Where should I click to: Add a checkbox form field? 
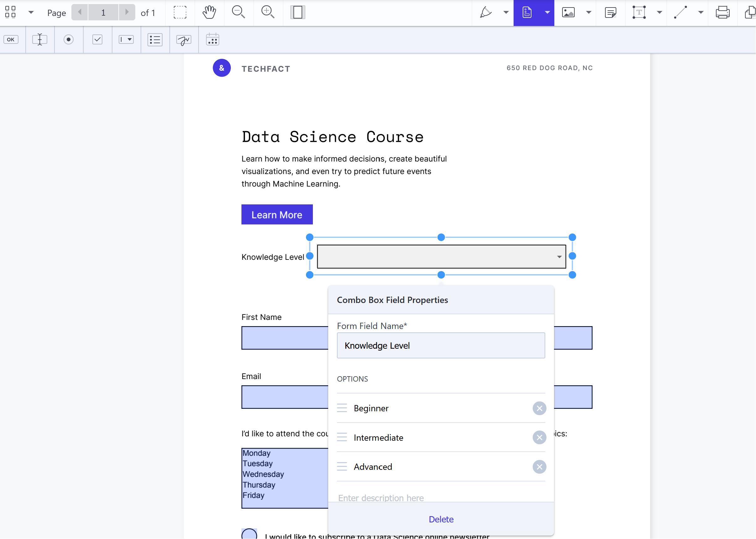[97, 40]
